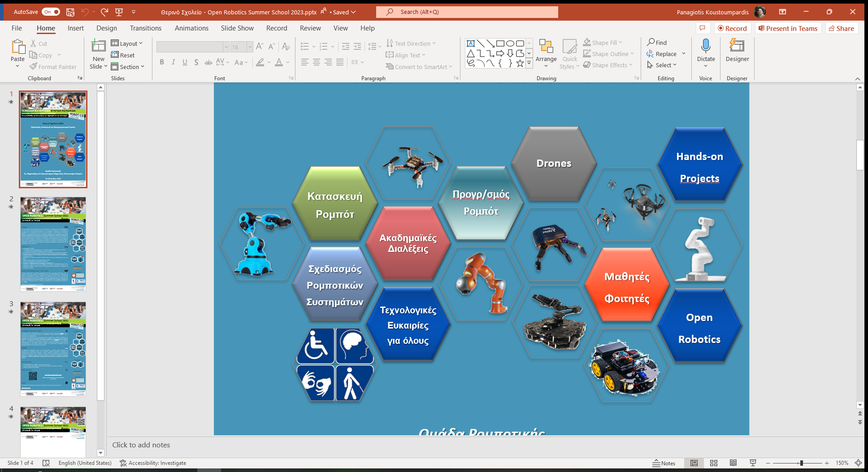Toggle Notes pane in status bar
This screenshot has height=472, width=868.
664,463
